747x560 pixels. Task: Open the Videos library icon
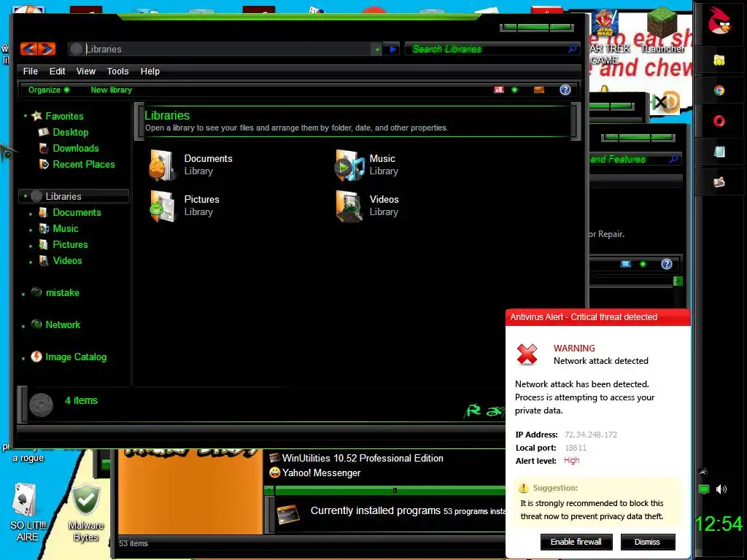pos(348,206)
